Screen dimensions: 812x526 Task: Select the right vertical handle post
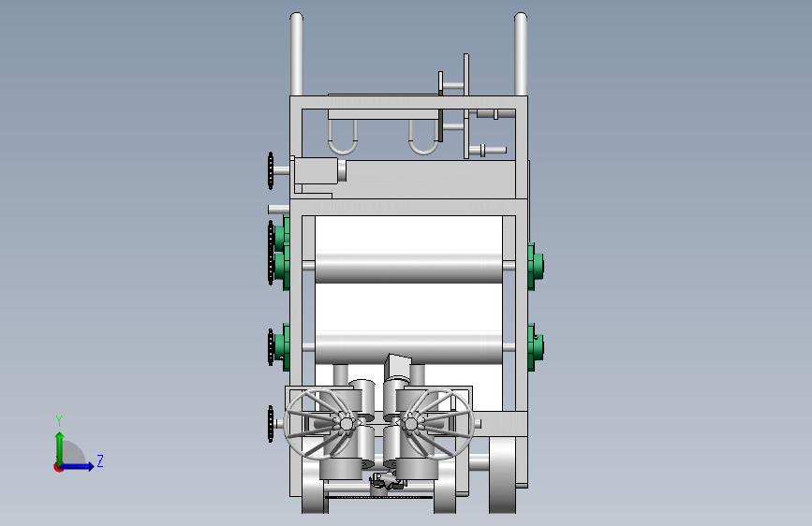click(521, 54)
